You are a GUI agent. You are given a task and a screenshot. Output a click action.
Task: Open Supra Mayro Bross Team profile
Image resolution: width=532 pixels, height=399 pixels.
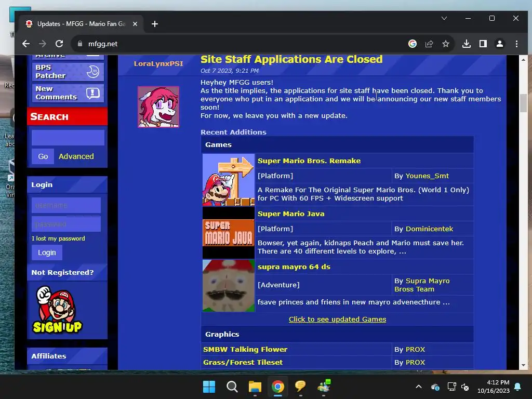point(422,285)
